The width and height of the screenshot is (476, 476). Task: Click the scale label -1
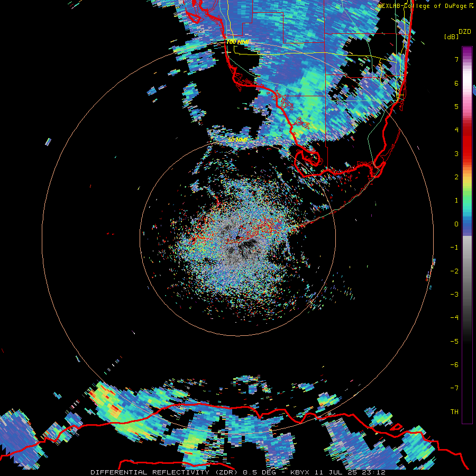pyautogui.click(x=454, y=248)
